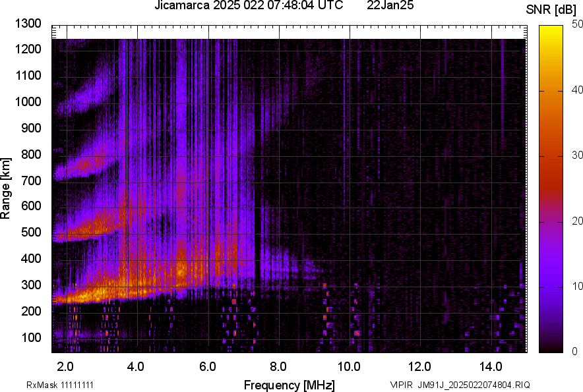Image resolution: width=583 pixels, height=392 pixels.
Task: Click the VIPIR JM91J filename label
Action: pos(460,385)
